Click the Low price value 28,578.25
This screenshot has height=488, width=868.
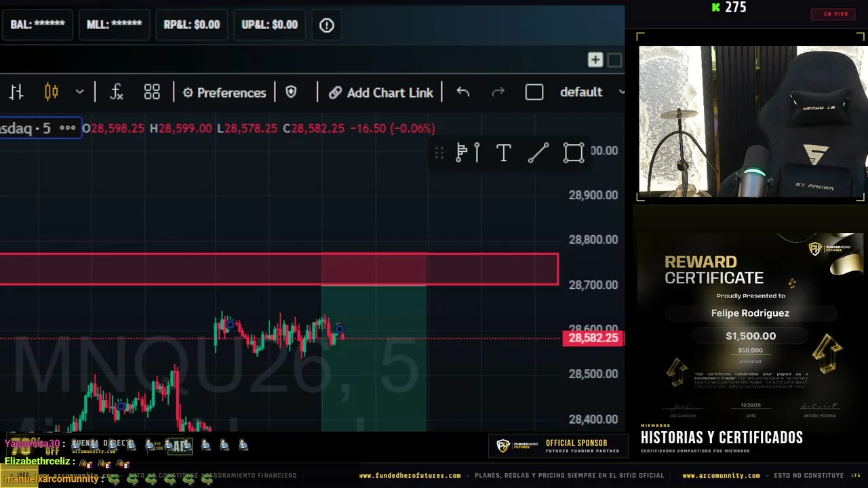tap(251, 128)
